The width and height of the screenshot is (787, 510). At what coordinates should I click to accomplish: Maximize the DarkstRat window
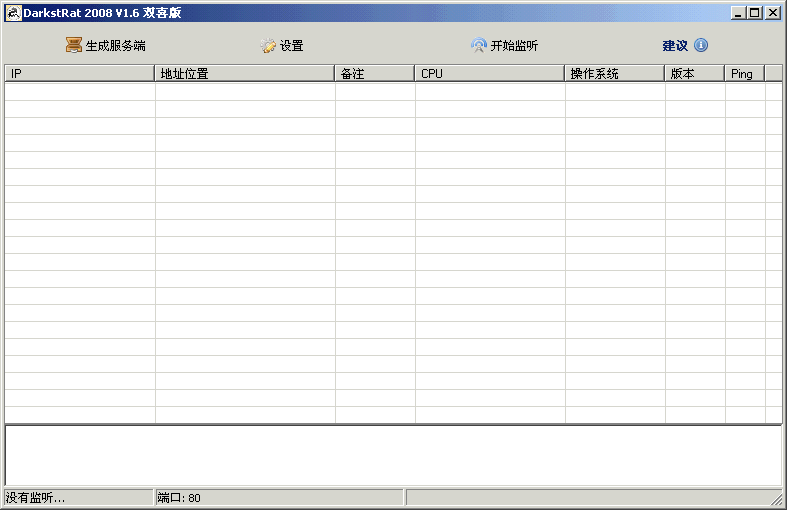click(x=755, y=13)
